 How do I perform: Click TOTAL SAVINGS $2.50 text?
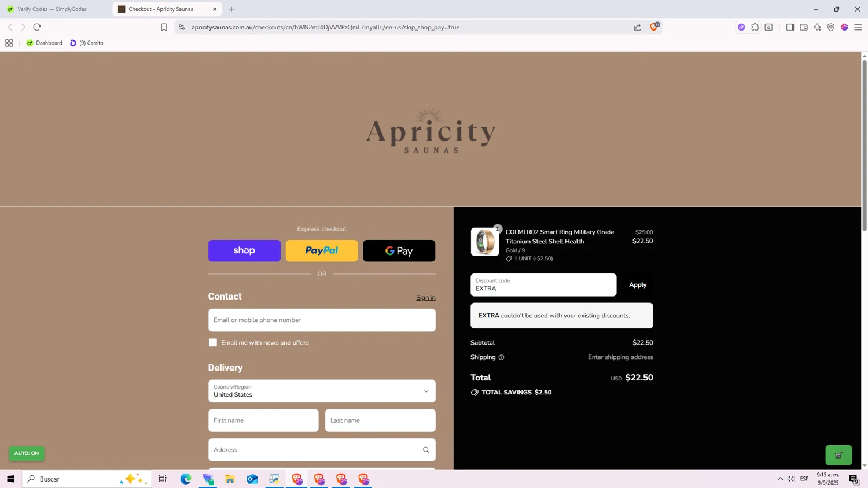coord(516,393)
